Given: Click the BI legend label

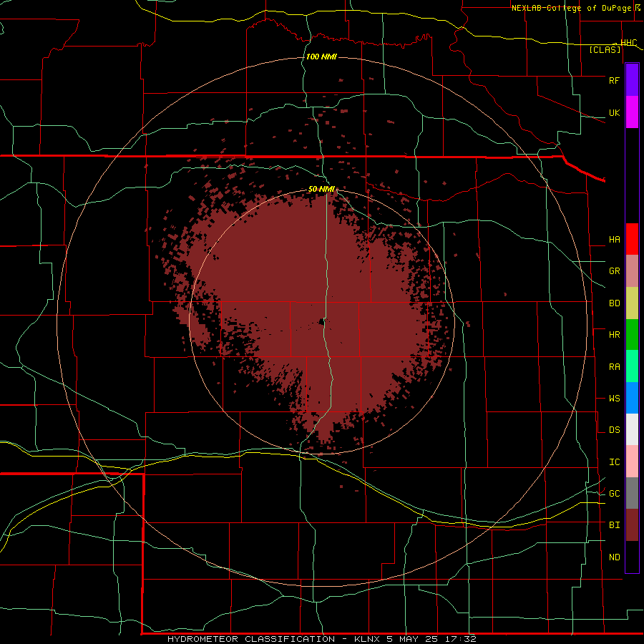Looking at the screenshot, I should coord(614,525).
